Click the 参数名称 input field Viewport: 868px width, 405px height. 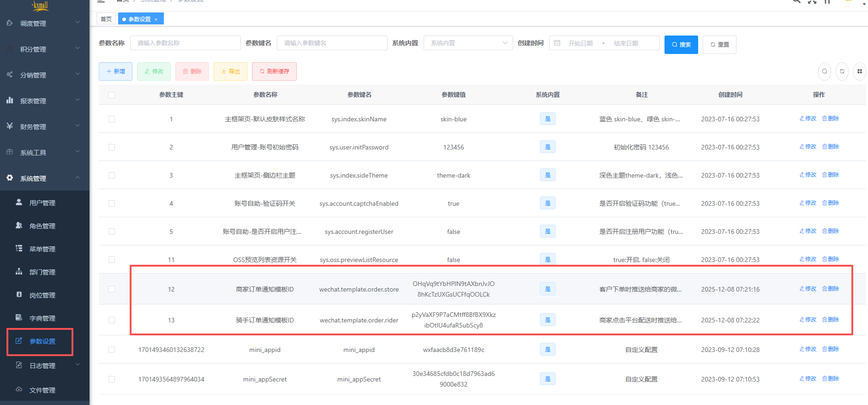click(185, 43)
